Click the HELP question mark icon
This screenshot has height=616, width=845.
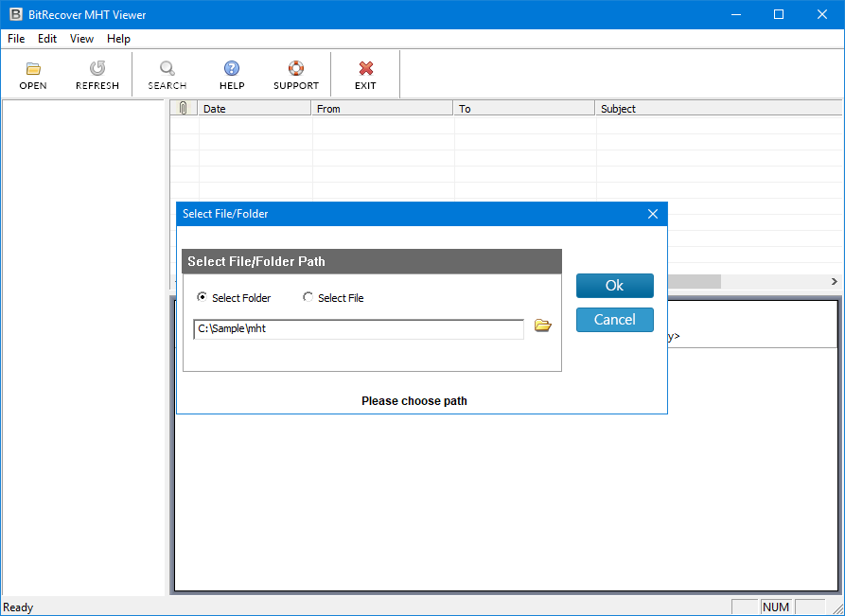tap(232, 68)
